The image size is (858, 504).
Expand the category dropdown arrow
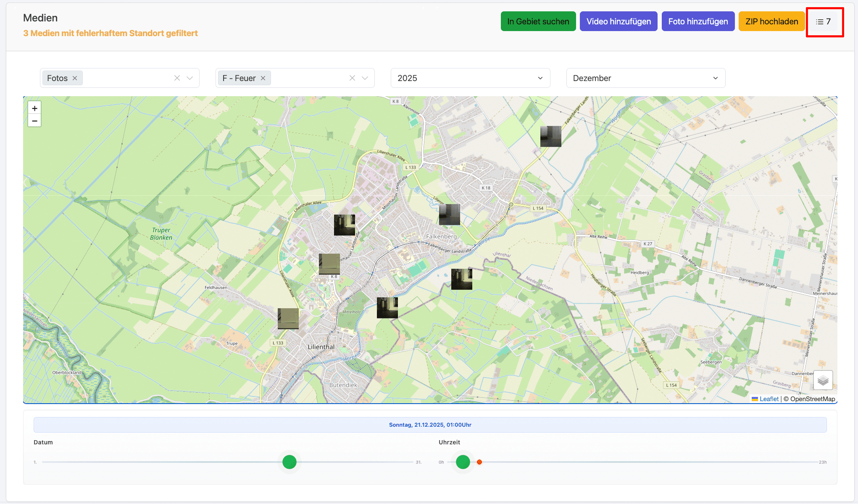[365, 78]
